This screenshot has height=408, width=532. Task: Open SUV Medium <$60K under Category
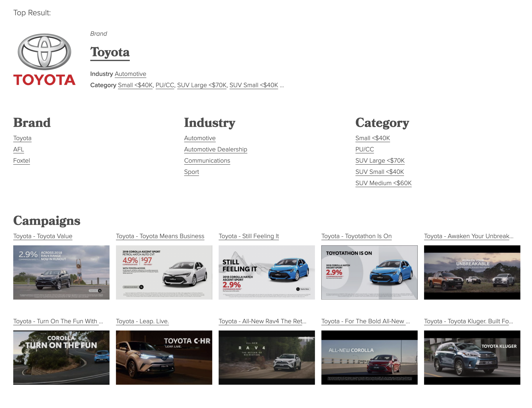tap(383, 183)
